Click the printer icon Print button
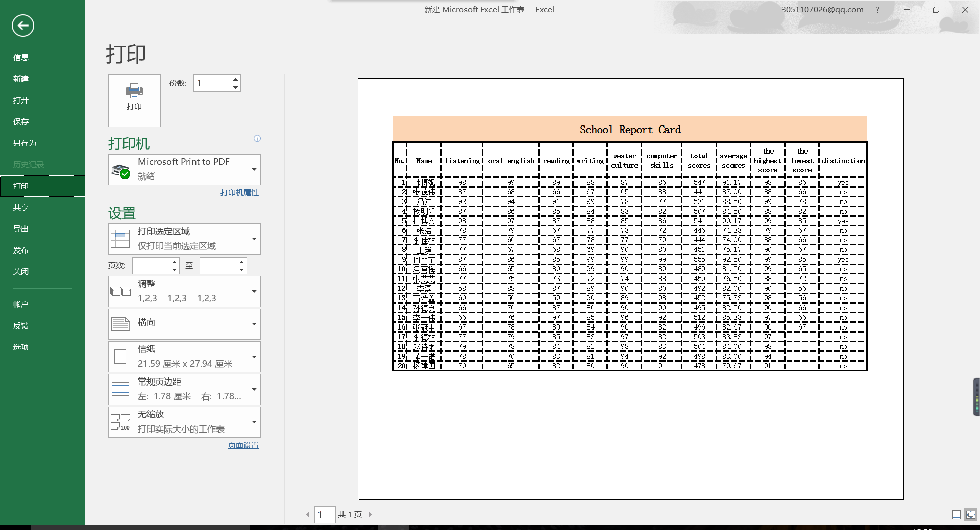Screen dimensions: 980x530 pyautogui.click(x=134, y=100)
